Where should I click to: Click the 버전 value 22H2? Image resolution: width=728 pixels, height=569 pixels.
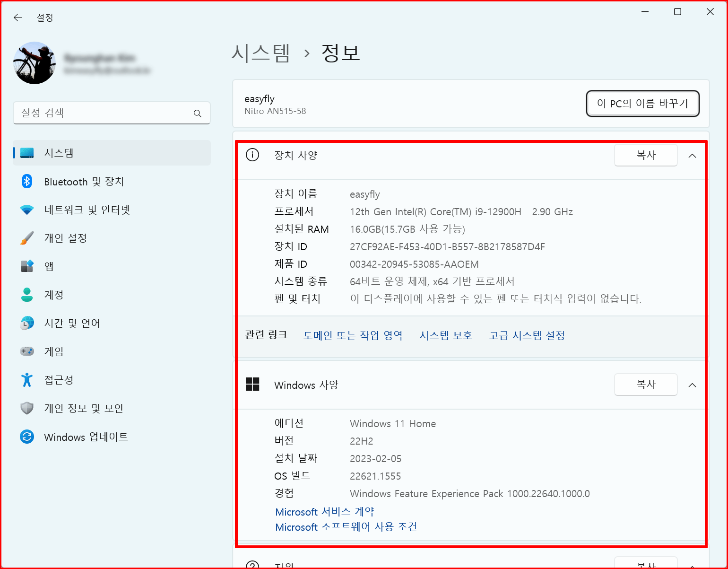(x=362, y=441)
